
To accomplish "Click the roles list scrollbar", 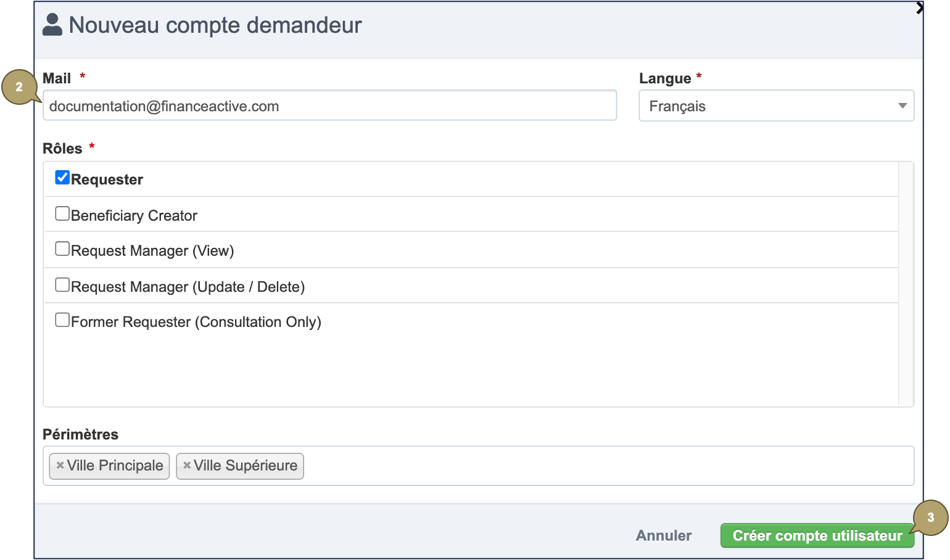I will [x=906, y=284].
